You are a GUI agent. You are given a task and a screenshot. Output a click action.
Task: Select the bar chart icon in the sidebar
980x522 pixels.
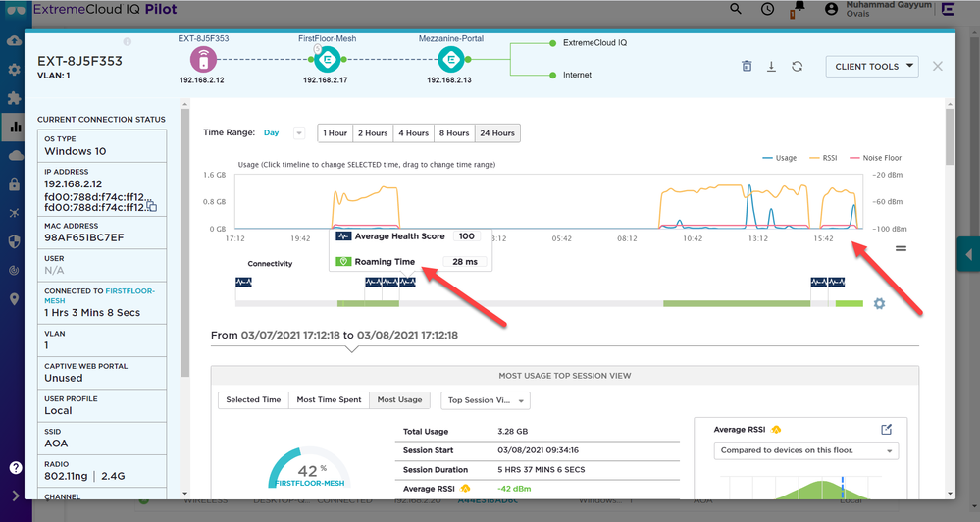(16, 127)
